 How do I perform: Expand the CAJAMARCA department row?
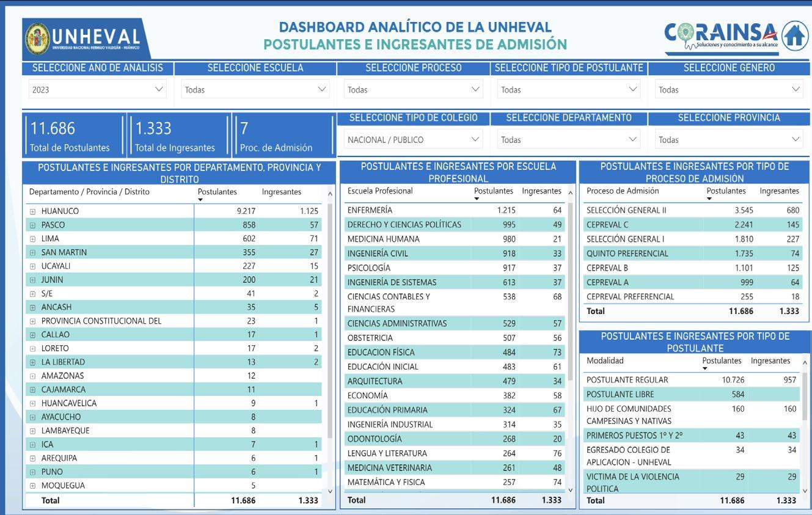(33, 390)
